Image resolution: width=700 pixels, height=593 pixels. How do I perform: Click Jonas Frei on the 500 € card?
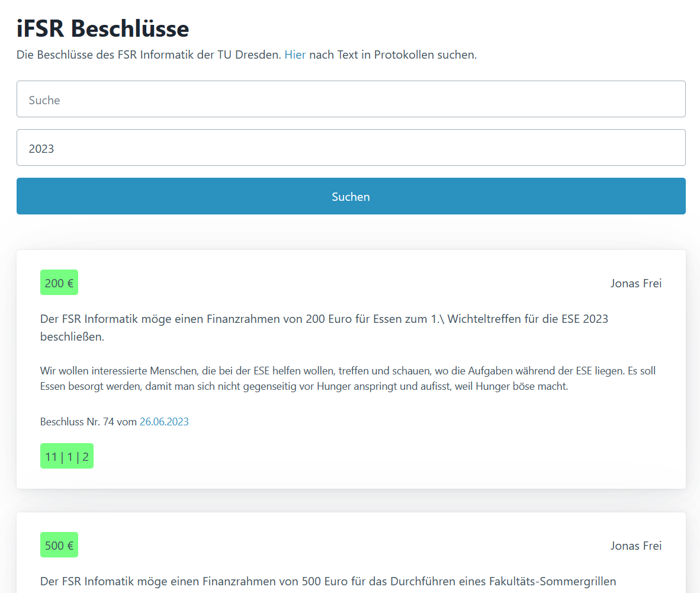(635, 546)
